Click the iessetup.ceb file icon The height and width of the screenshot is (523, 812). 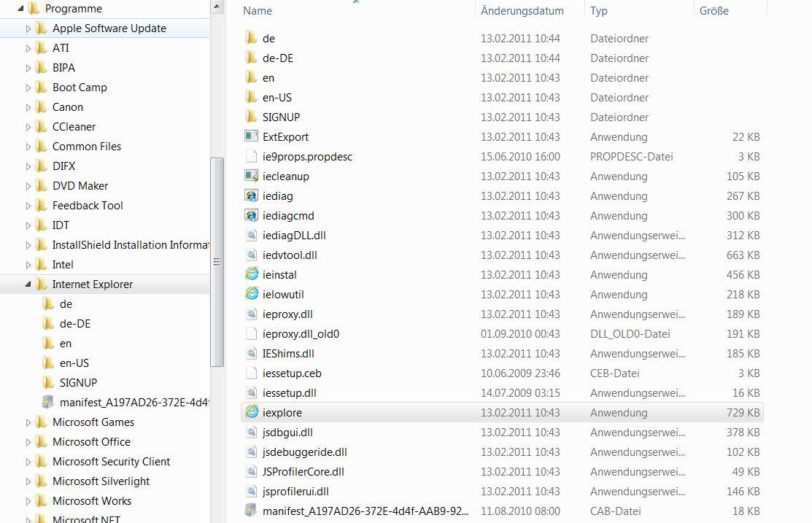point(252,373)
